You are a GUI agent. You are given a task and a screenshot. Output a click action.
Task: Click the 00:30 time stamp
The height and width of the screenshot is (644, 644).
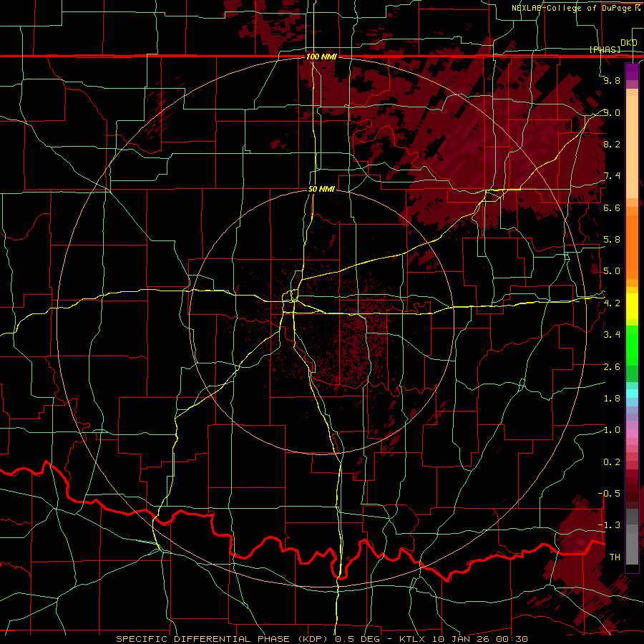tap(512, 639)
